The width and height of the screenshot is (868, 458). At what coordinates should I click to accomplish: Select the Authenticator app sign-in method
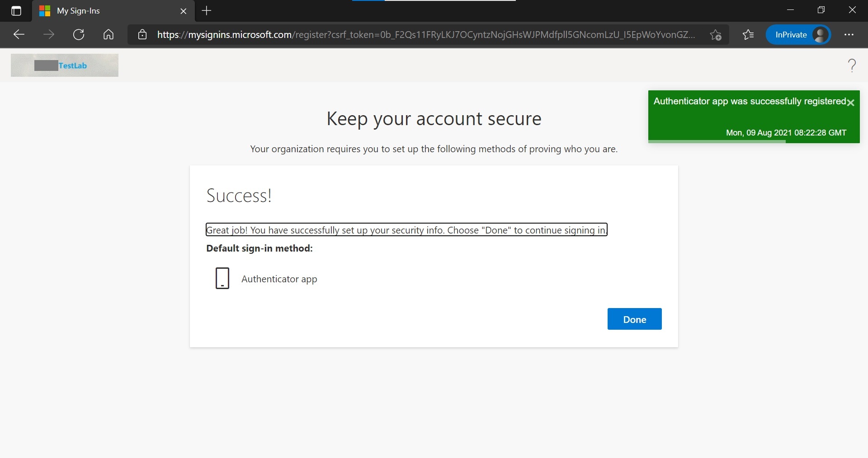[x=279, y=279]
